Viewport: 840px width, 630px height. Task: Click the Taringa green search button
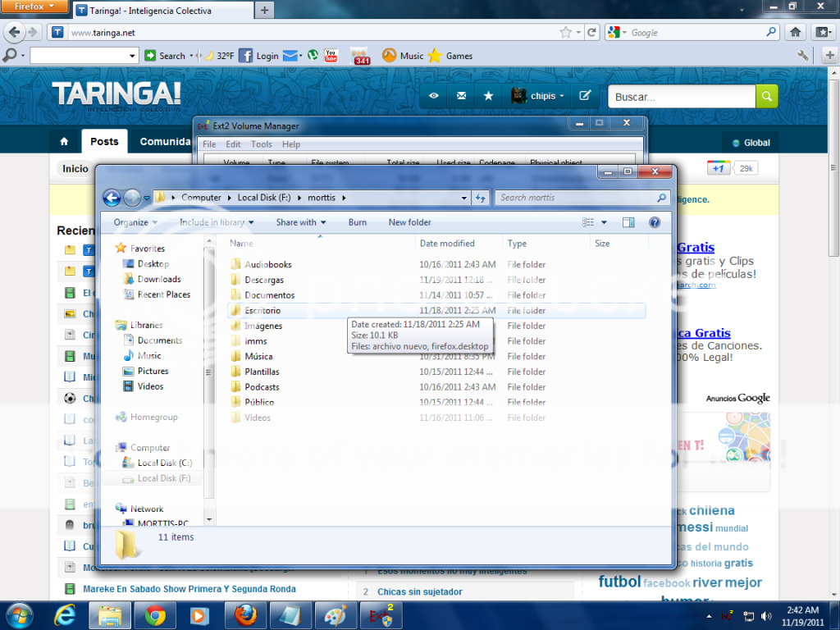766,97
